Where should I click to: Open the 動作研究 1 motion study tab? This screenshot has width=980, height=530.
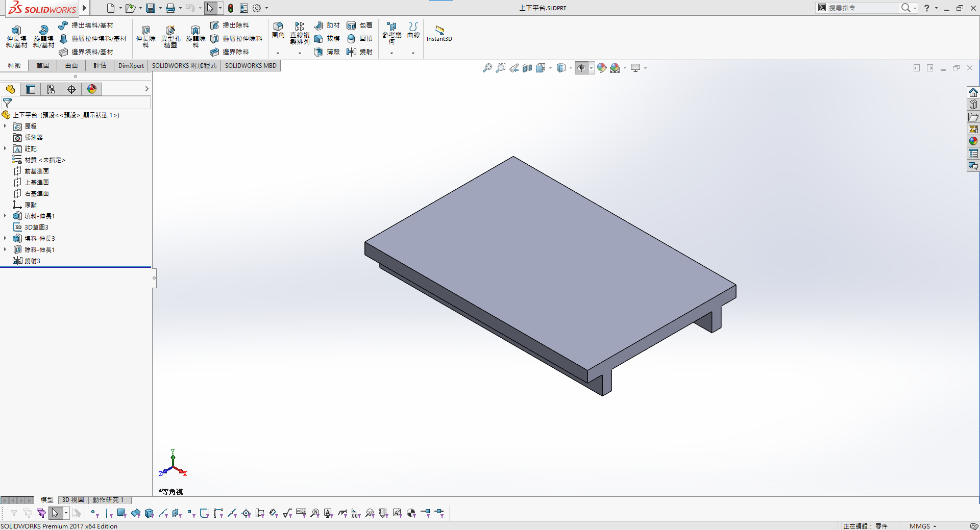(x=108, y=500)
